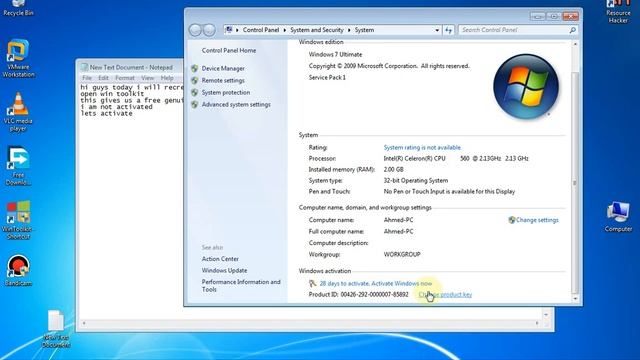Click Change product key link
This screenshot has width=640, height=360.
[445, 294]
